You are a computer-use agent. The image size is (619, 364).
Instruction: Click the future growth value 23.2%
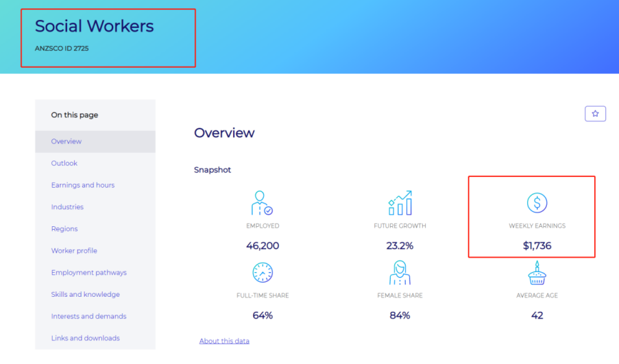pos(400,246)
